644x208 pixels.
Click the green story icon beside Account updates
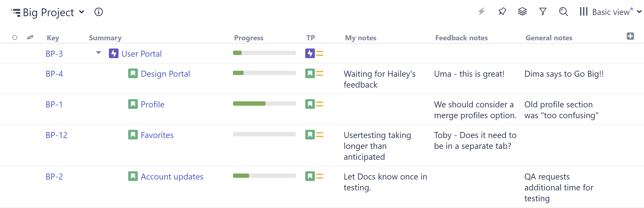[x=133, y=176]
